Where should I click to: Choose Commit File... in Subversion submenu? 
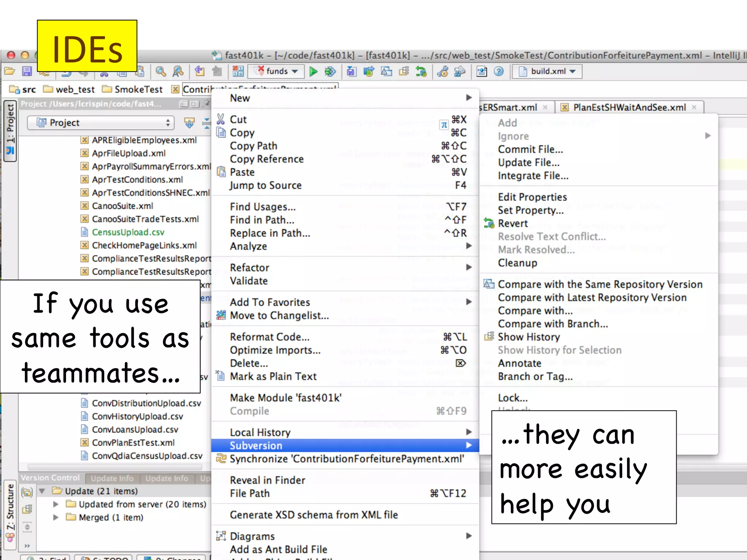(x=599, y=149)
